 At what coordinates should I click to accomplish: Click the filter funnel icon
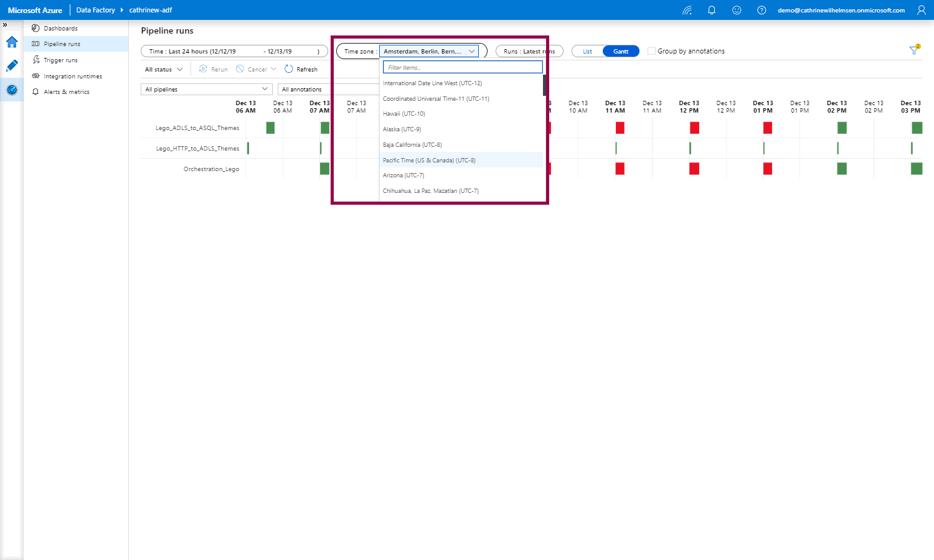click(913, 50)
